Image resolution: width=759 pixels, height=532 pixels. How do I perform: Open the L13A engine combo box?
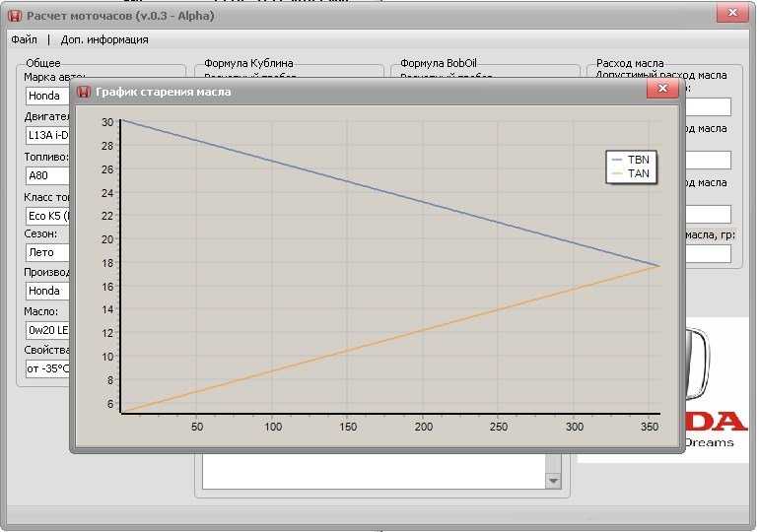47,135
